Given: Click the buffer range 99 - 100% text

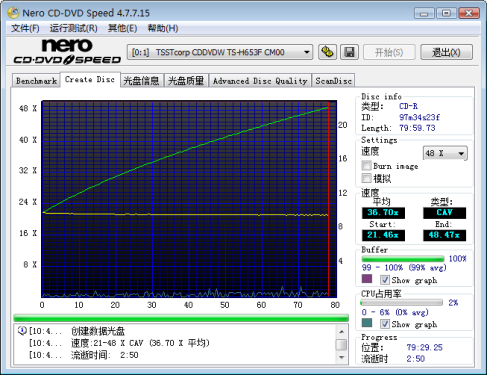Looking at the screenshot, I should (404, 268).
